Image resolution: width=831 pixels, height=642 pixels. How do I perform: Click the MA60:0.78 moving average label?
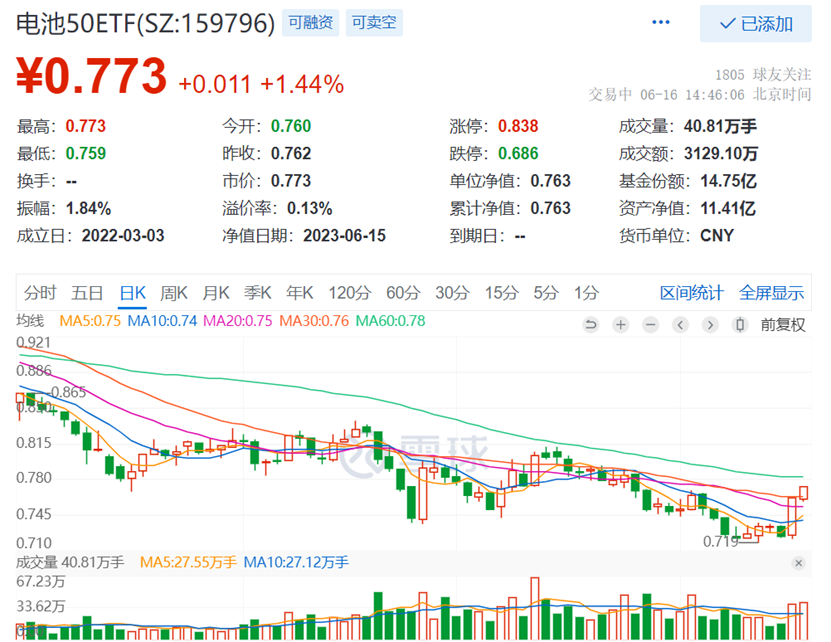(391, 321)
